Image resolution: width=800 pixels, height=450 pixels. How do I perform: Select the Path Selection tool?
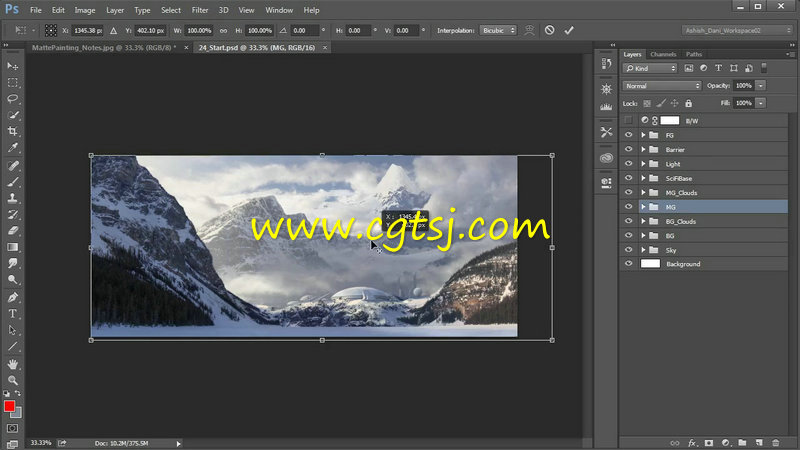pos(13,330)
